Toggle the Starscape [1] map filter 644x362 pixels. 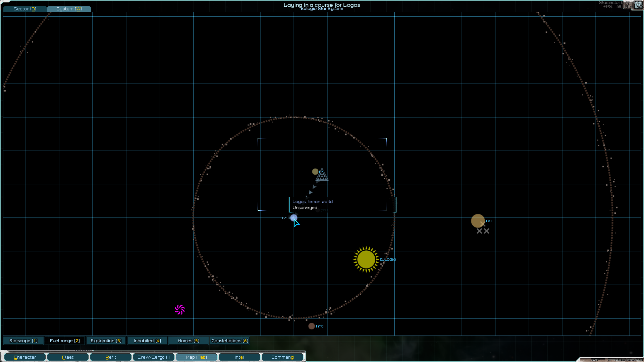point(23,341)
